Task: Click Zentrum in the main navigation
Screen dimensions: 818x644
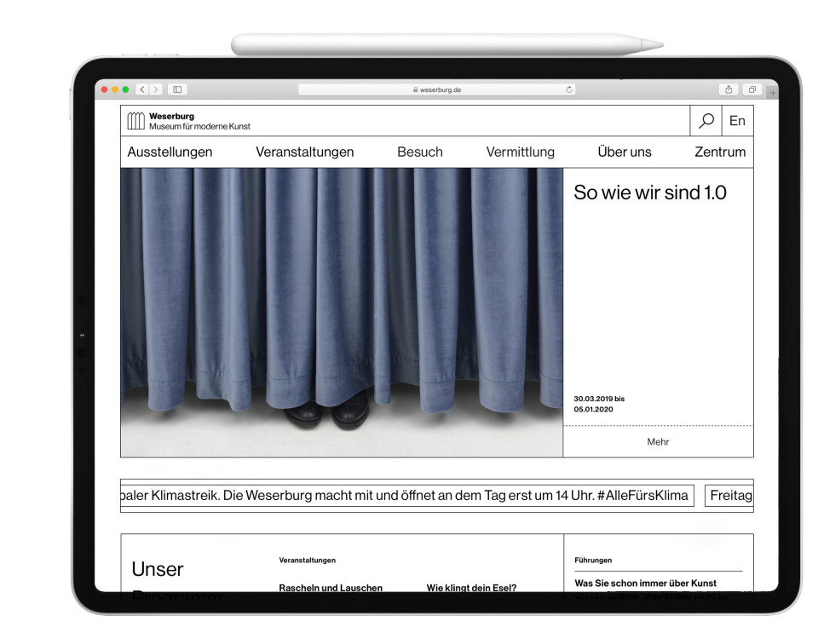Action: pos(719,152)
